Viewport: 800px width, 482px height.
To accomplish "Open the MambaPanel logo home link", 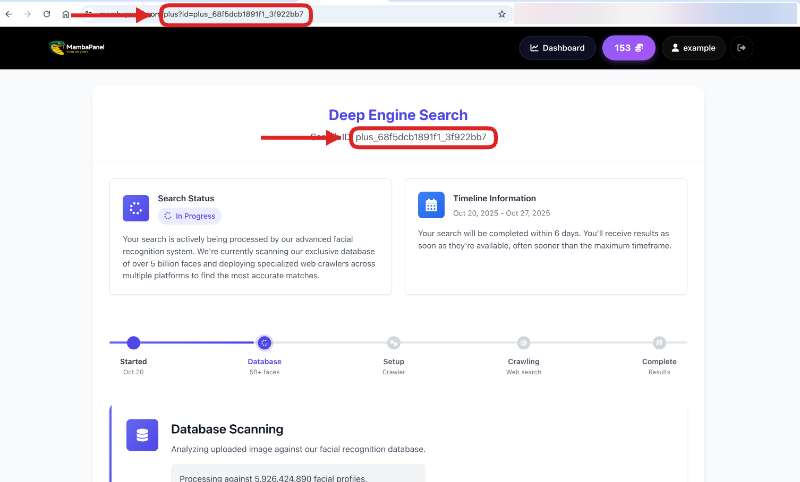I will click(77, 47).
